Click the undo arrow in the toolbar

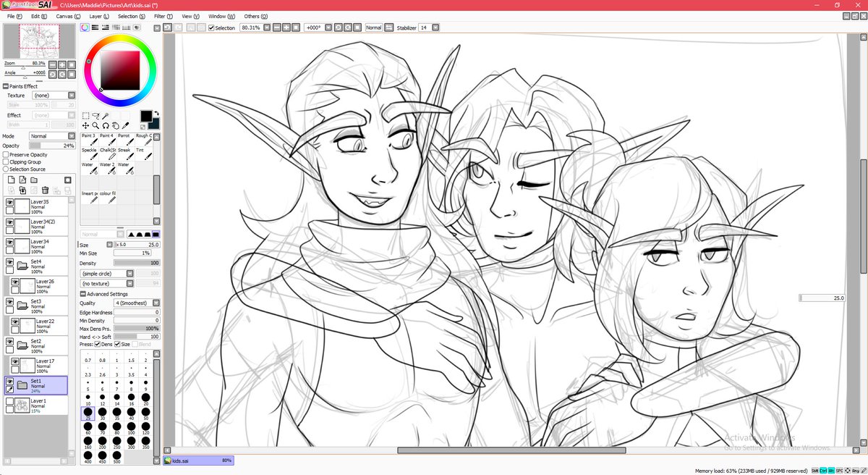click(167, 28)
